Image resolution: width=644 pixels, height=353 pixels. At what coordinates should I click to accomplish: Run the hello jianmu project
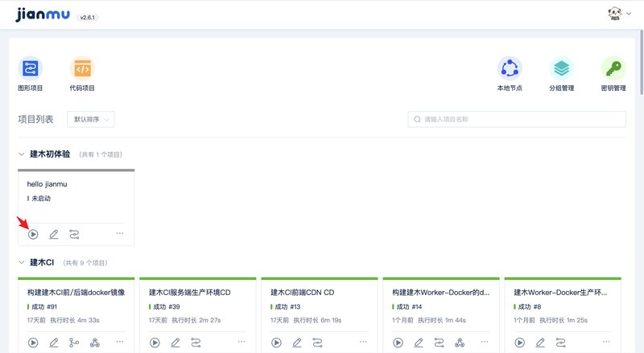click(x=33, y=234)
